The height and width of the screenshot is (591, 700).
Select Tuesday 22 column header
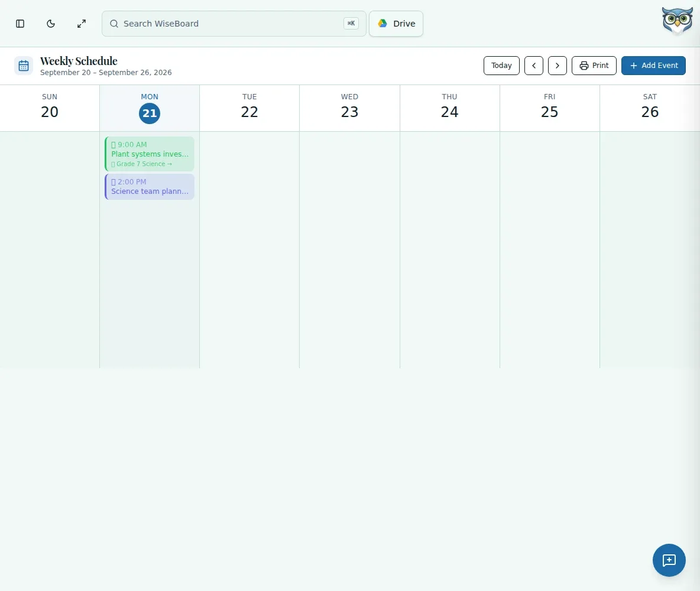249,107
